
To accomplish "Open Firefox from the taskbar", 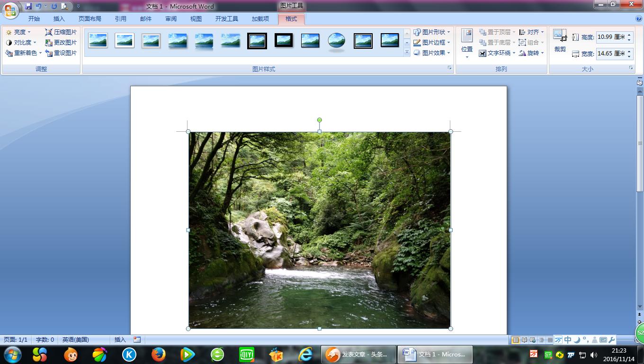I will click(158, 354).
